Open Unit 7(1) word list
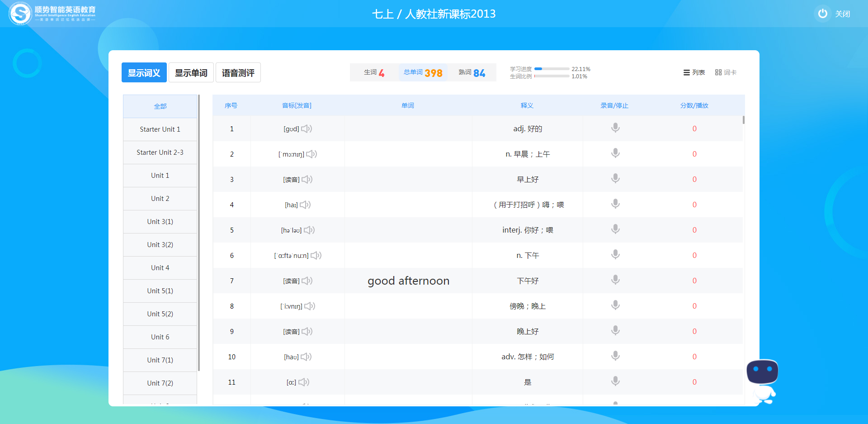The height and width of the screenshot is (424, 868). [x=160, y=360]
